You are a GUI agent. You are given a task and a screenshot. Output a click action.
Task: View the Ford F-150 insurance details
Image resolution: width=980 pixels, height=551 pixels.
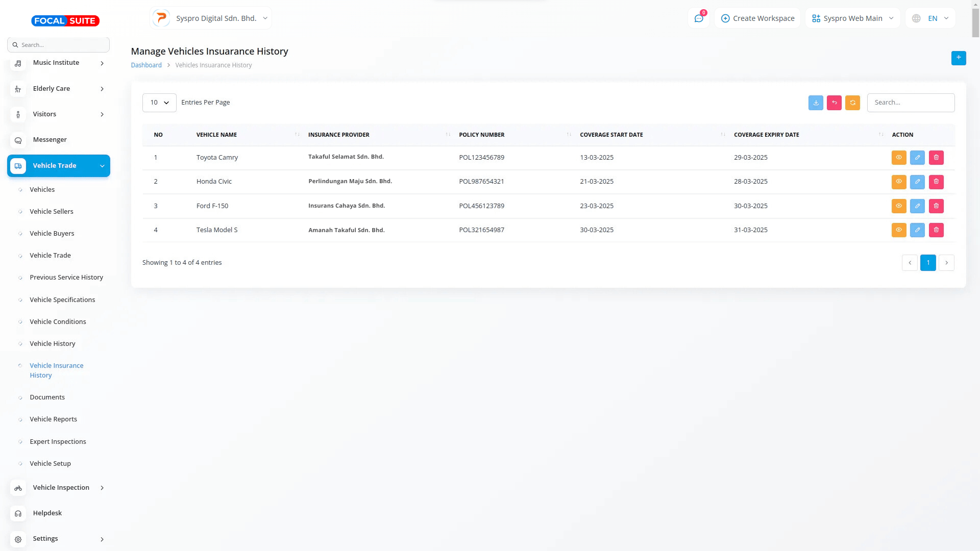tap(899, 206)
